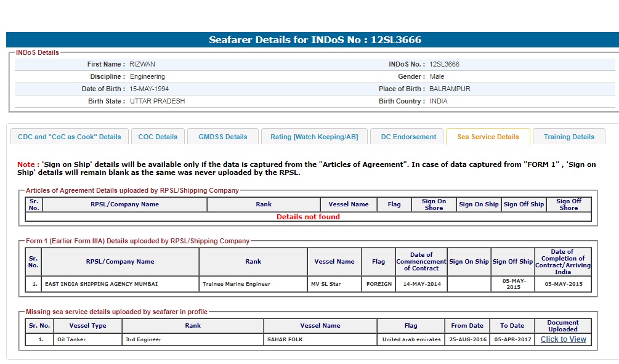Select the Sea Service Details tab

[488, 137]
